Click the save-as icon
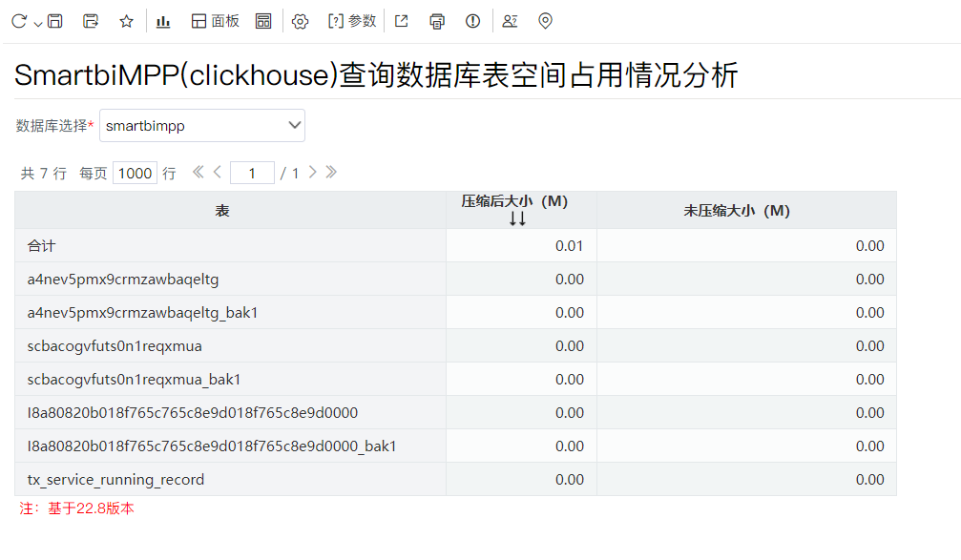The width and height of the screenshot is (961, 560). pyautogui.click(x=91, y=21)
